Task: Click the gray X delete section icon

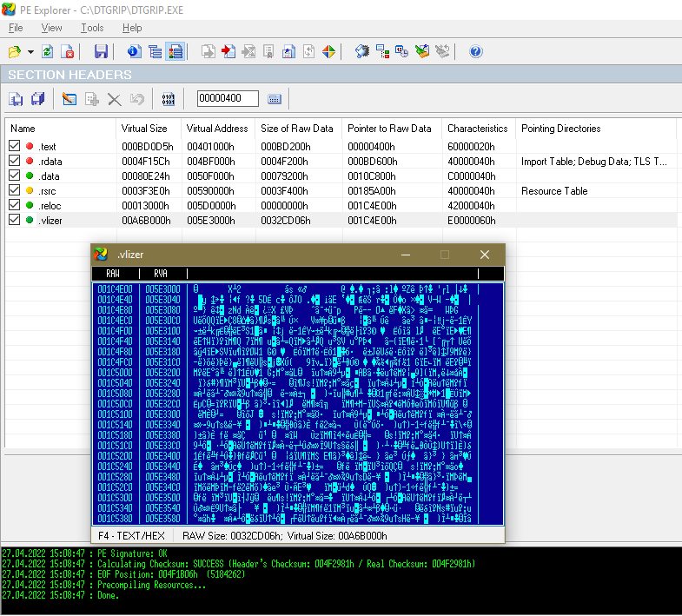Action: (x=114, y=99)
